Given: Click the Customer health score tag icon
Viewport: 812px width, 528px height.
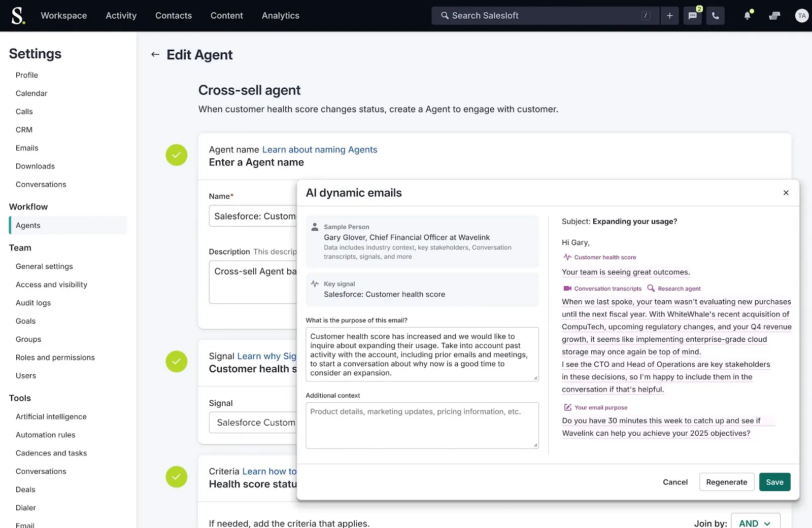Looking at the screenshot, I should point(567,257).
